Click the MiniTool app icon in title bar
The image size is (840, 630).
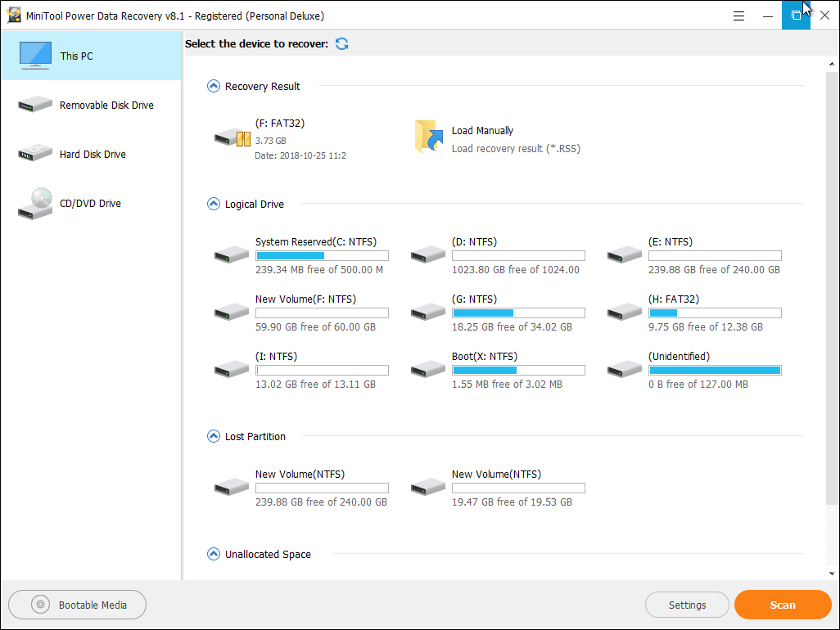coord(14,16)
